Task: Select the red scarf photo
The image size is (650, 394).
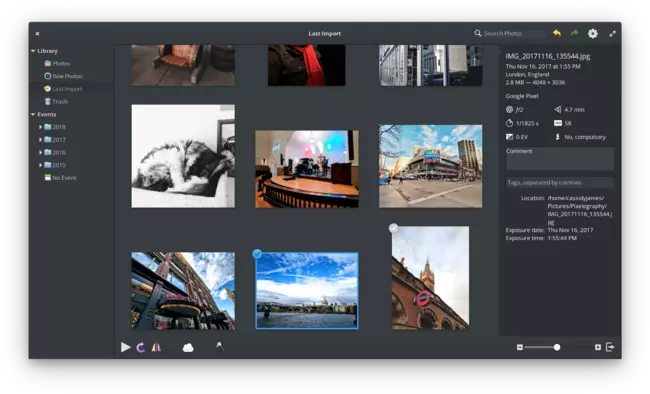Action: pyautogui.click(x=306, y=65)
